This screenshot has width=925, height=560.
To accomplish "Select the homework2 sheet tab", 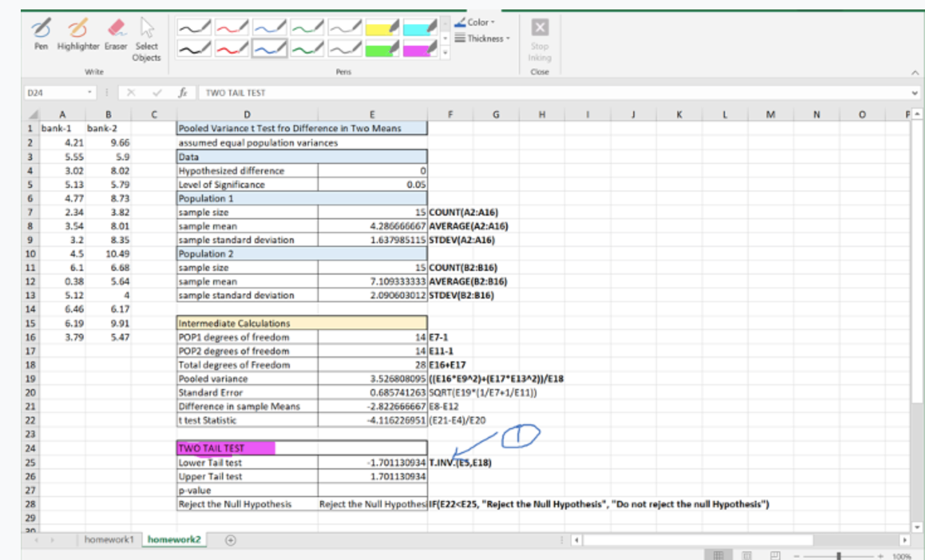I will click(x=174, y=539).
